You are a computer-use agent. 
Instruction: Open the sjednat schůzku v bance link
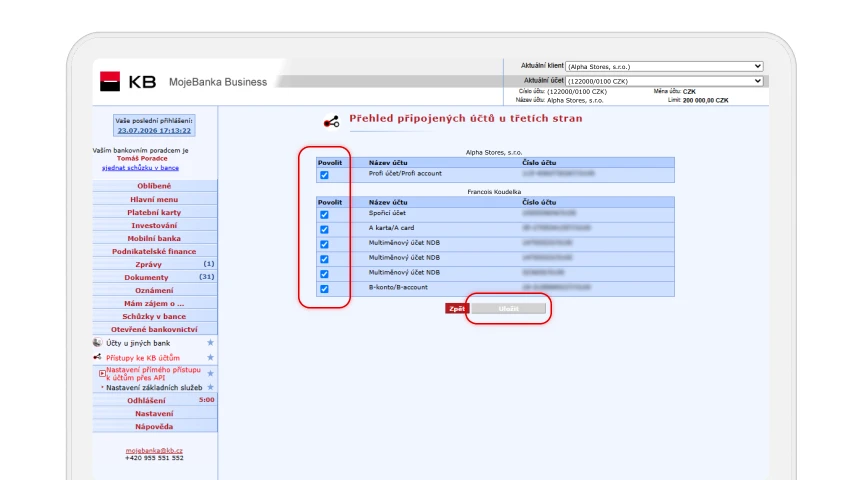141,168
